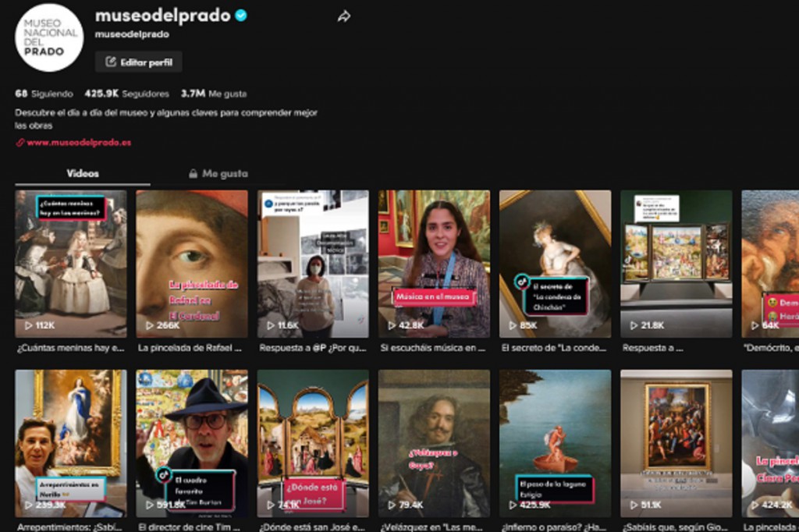Click the caption '¿Velázquez en "Las me...'

tap(433, 527)
